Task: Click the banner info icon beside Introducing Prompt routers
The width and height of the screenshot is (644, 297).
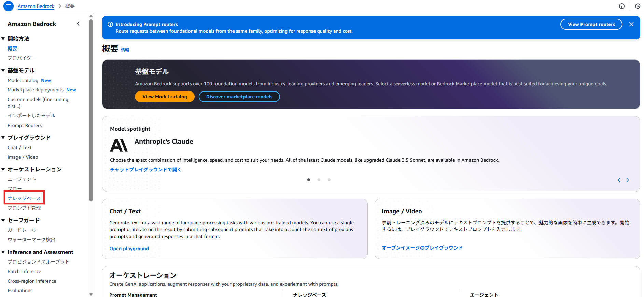Action: [110, 24]
